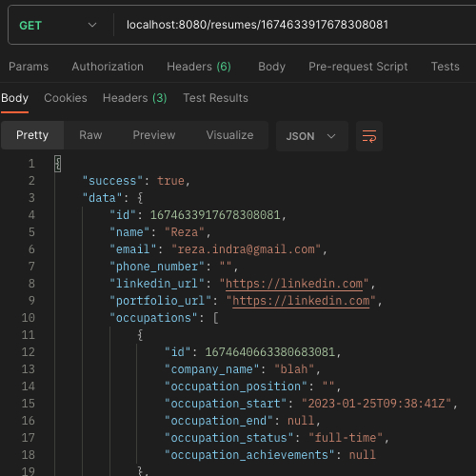The image size is (476, 476).
Task: Click the "occupations" key on line 10
Action: pos(154,318)
